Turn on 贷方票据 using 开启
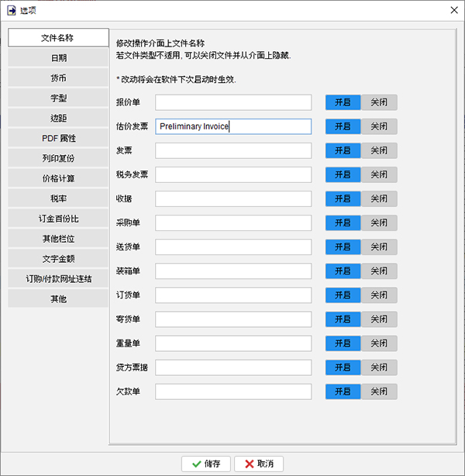465x476 pixels. pos(343,367)
